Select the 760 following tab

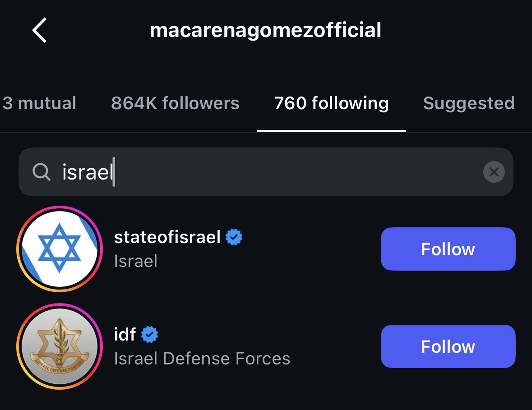tap(331, 103)
